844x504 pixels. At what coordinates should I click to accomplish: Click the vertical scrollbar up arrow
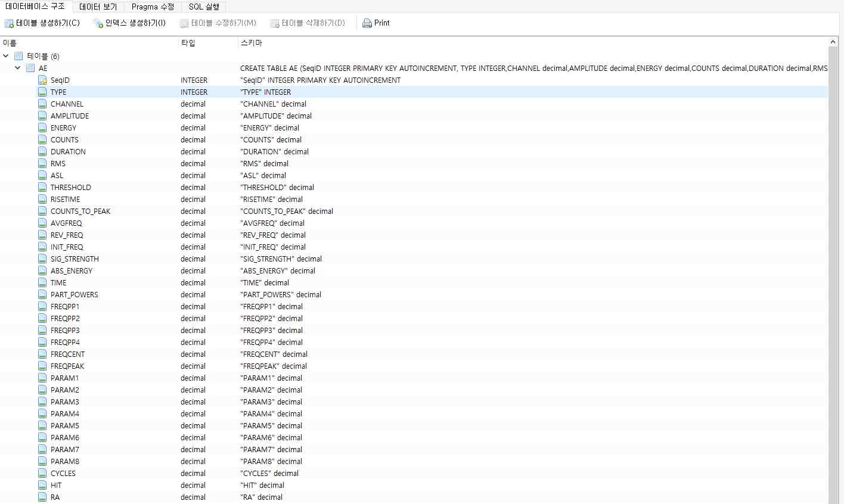(x=833, y=42)
